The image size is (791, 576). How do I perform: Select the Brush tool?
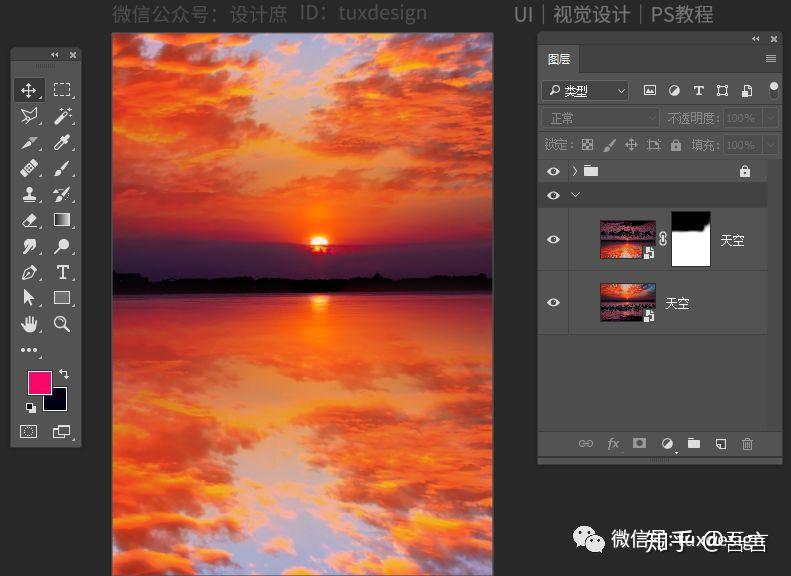click(x=62, y=168)
